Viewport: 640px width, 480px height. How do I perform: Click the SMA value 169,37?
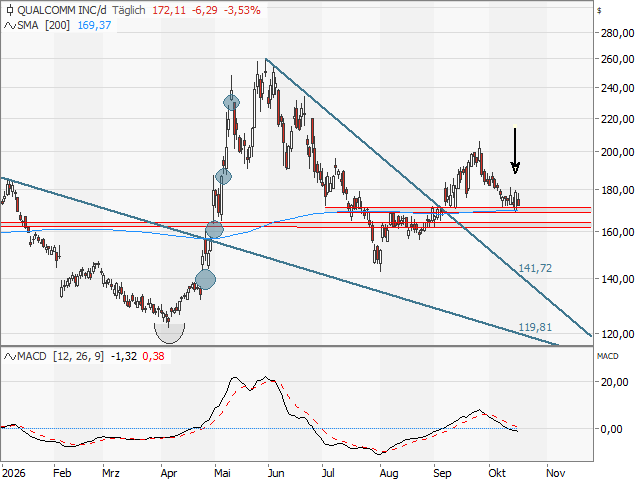(94, 25)
